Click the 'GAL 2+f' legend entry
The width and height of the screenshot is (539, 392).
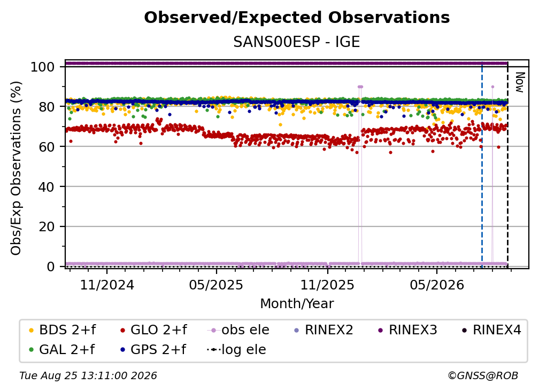(x=61, y=349)
